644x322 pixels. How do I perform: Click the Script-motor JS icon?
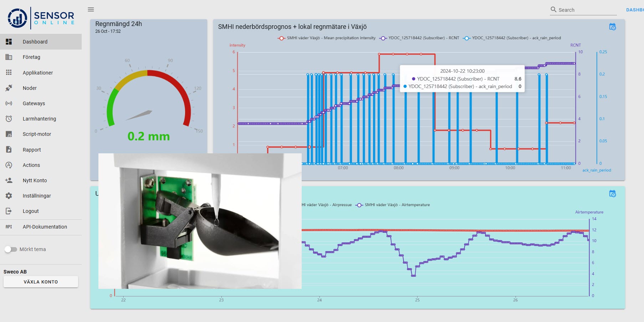[9, 134]
